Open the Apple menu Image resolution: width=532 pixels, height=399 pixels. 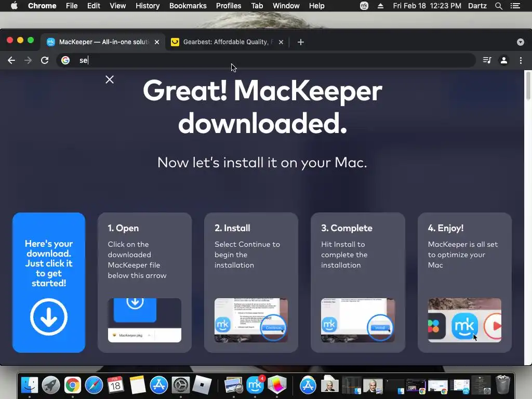pyautogui.click(x=14, y=6)
